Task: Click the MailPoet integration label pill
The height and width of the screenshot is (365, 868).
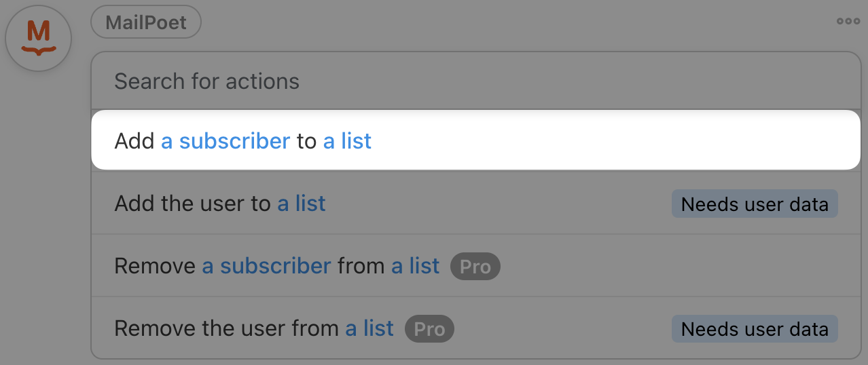Action: (x=146, y=22)
